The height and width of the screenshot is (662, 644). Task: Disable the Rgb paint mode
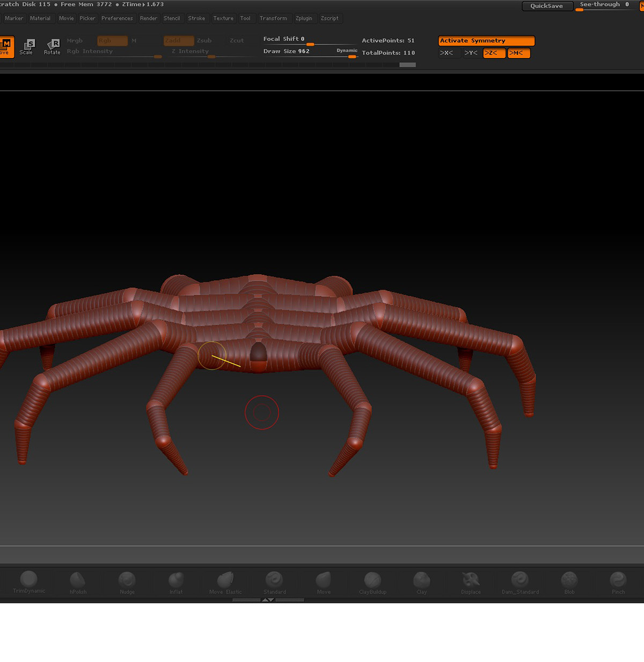pos(112,40)
